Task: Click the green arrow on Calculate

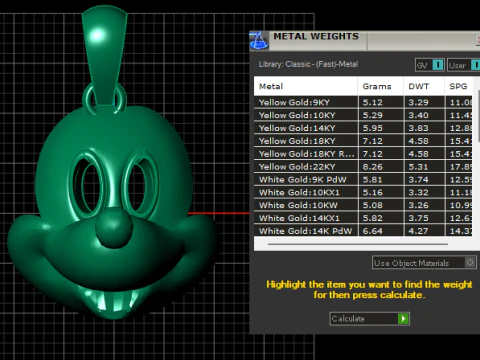Action: pyautogui.click(x=403, y=319)
